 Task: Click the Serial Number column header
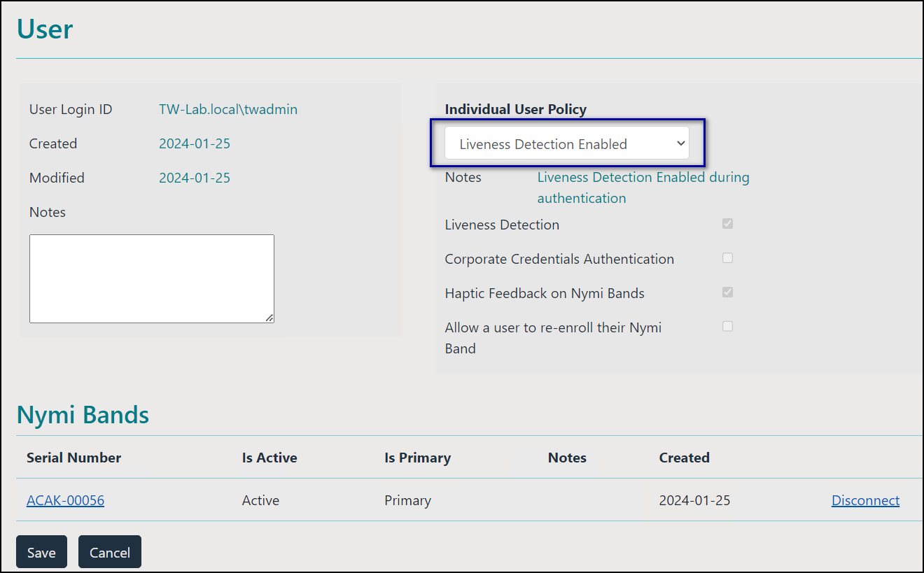point(73,458)
